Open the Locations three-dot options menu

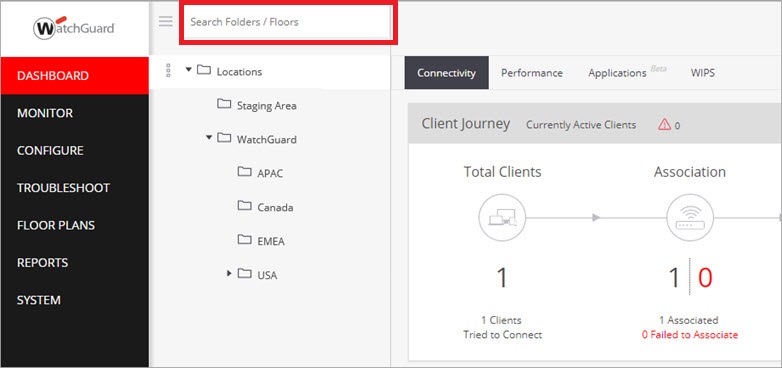coord(168,71)
